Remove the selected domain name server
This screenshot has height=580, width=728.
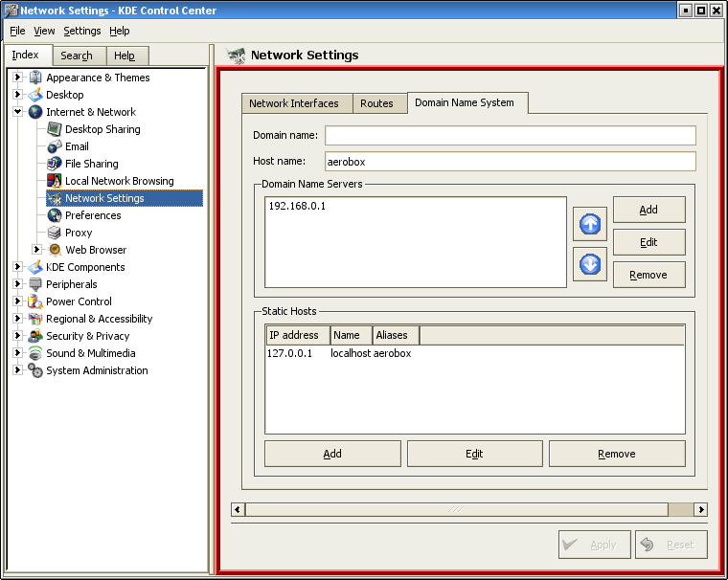(x=649, y=275)
